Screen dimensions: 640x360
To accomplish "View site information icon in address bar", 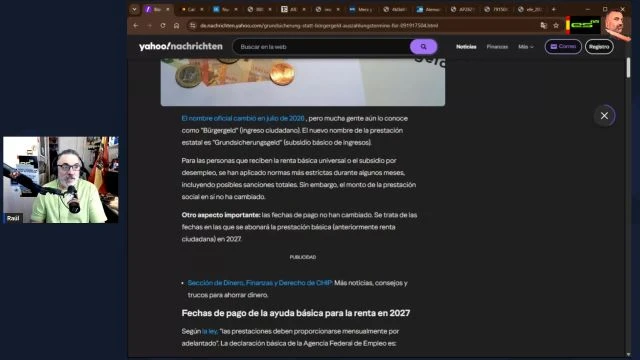I will click(192, 25).
